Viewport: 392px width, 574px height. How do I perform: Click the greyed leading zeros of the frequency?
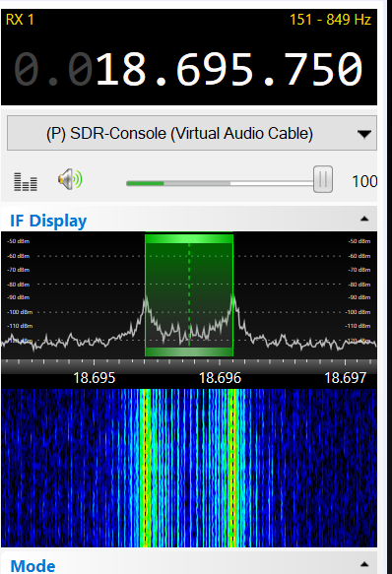point(53,69)
